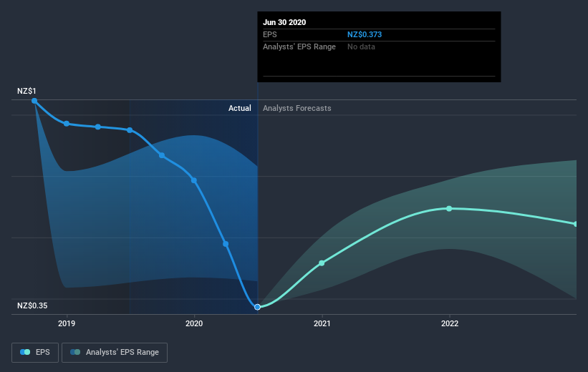Select the 2021 forecast data point

point(322,263)
